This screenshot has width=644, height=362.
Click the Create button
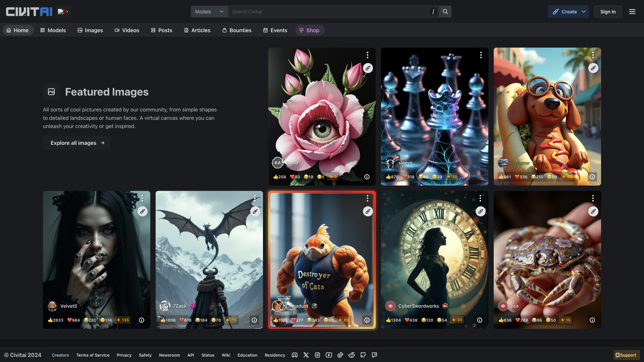tap(565, 12)
